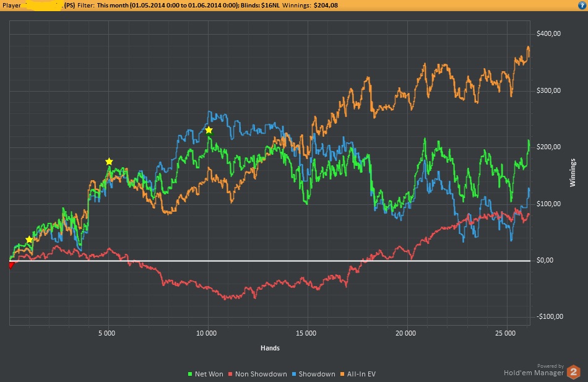This screenshot has width=588, height=382.
Task: Click the Powered by text
Action: point(550,366)
